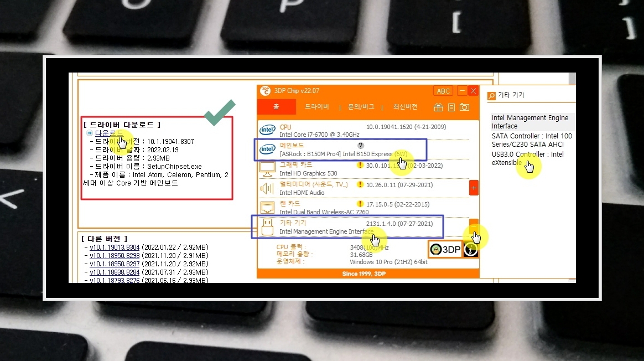Open the 홈 tab in 3DP Chip
Screen dimensions: 644x361
pyautogui.click(x=277, y=107)
